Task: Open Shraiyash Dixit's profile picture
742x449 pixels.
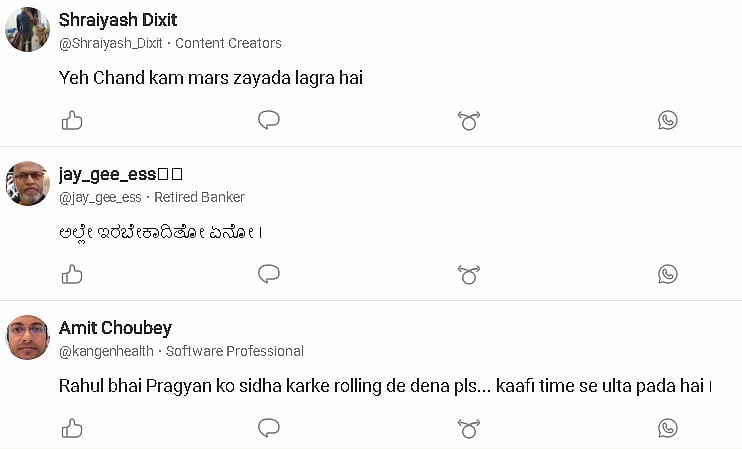Action: [x=28, y=30]
